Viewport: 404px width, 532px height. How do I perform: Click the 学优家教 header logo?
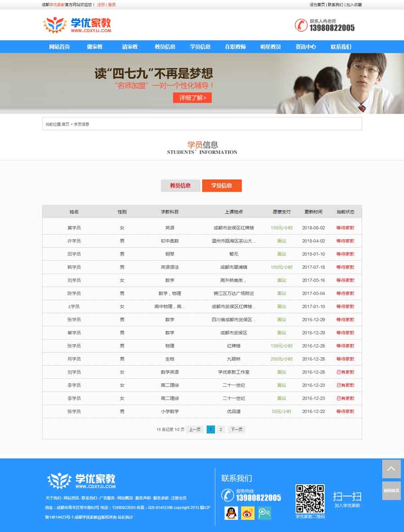point(77,25)
